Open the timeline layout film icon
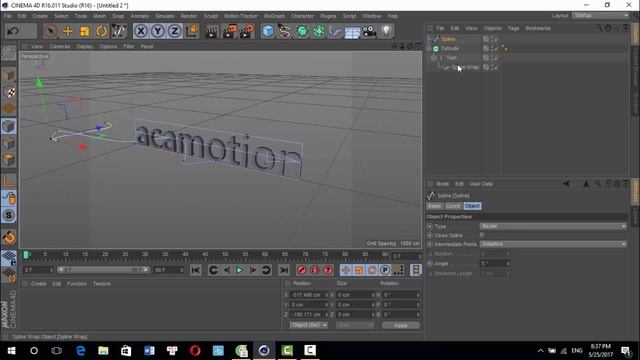Screen dimensions: 640x360 [x=416, y=270]
